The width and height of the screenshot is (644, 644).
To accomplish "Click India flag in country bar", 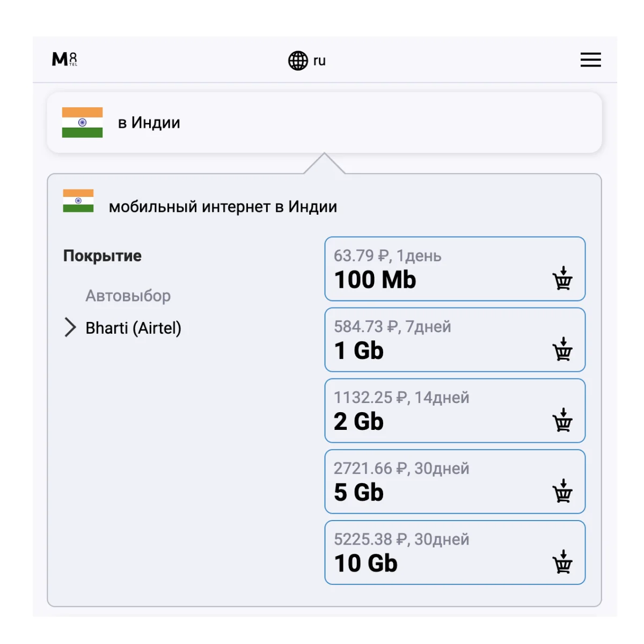I will (x=82, y=122).
